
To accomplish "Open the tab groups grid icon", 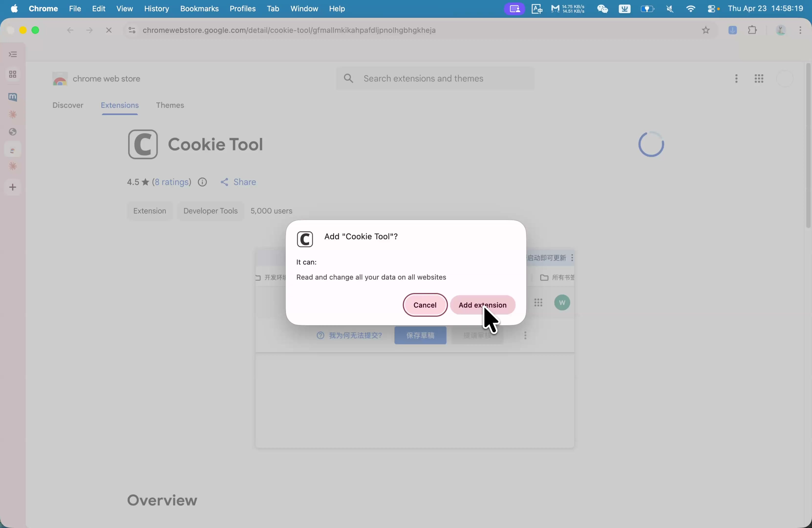I will tap(13, 75).
